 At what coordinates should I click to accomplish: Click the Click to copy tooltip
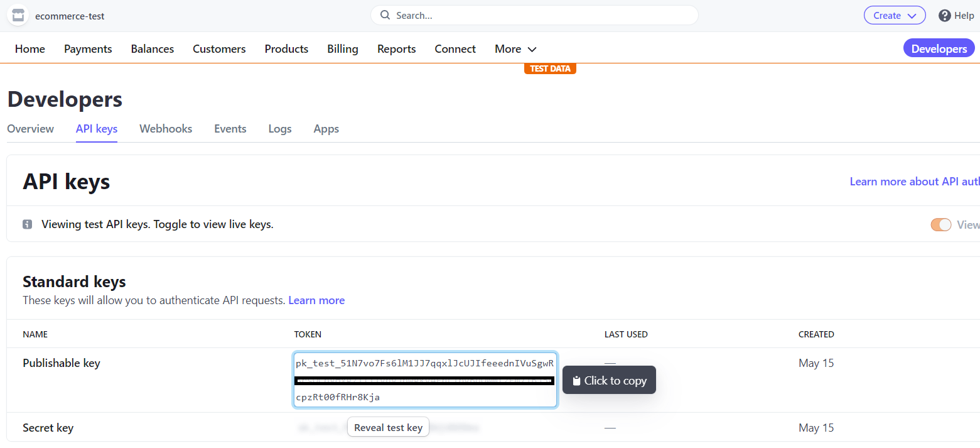click(609, 380)
